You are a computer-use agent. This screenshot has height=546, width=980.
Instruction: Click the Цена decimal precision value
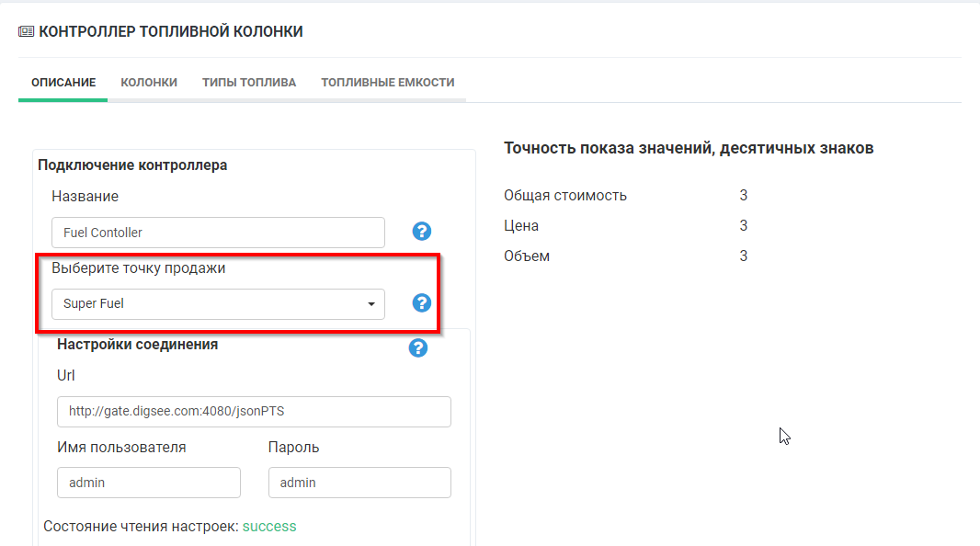point(743,225)
